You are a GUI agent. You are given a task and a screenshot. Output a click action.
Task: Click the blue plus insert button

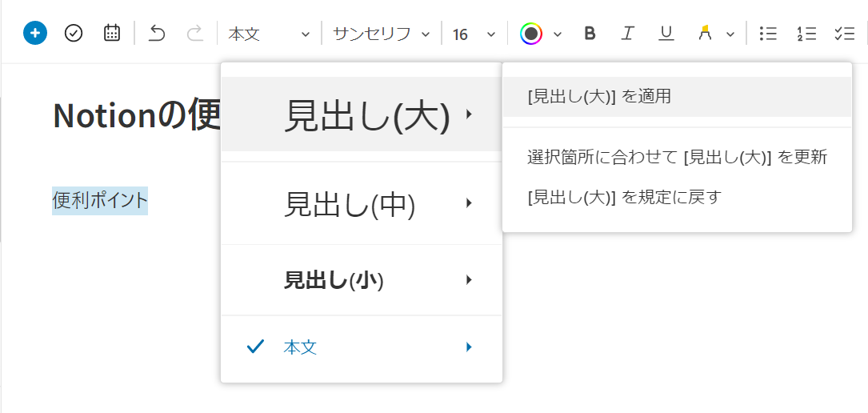tap(35, 34)
